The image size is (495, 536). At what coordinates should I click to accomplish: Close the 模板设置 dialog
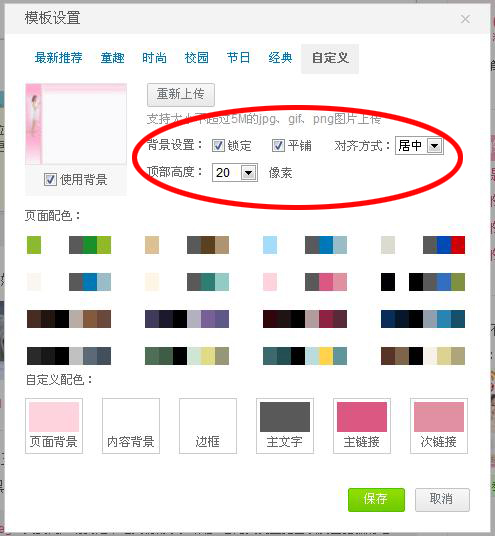[465, 19]
